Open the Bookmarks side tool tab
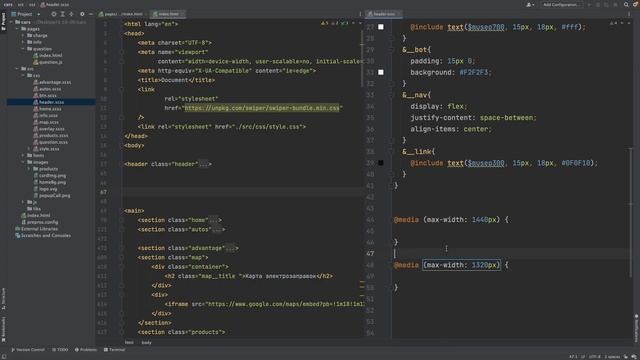Screen dimensions: 640x360 (x=3, y=329)
